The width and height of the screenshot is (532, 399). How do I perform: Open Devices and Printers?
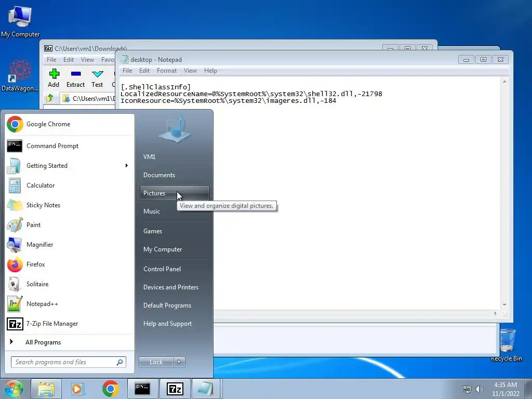[175, 287]
